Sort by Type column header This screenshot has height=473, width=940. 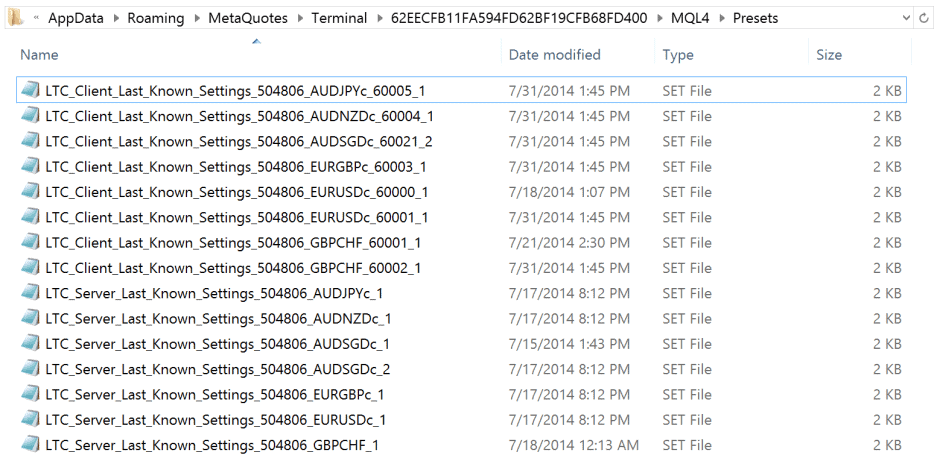point(678,55)
